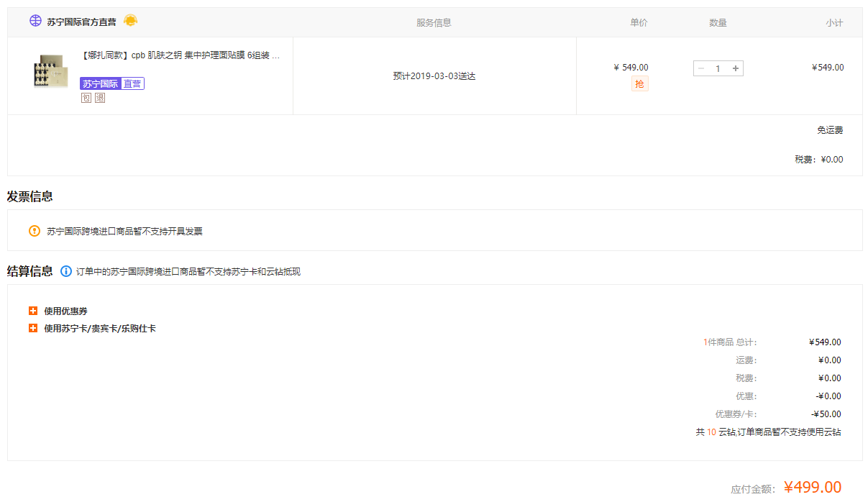Click the 预计2019-03-03送达 delivery text
Viewport: 868px width, 497px height.
coord(434,76)
